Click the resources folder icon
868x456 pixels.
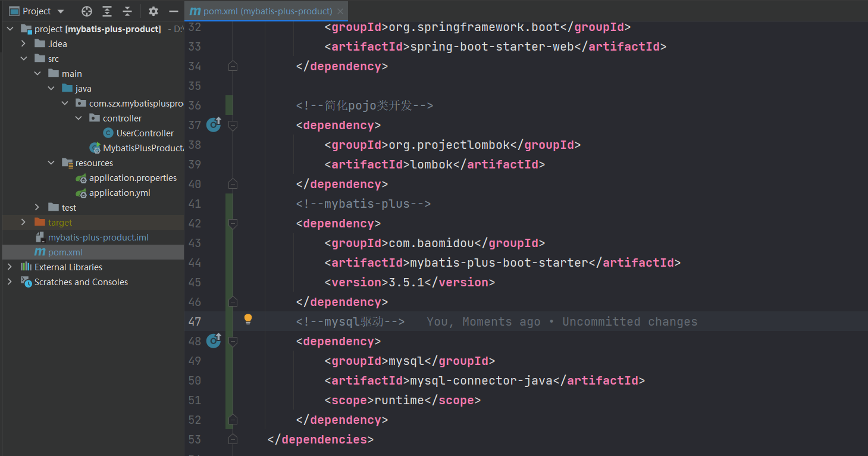point(67,163)
